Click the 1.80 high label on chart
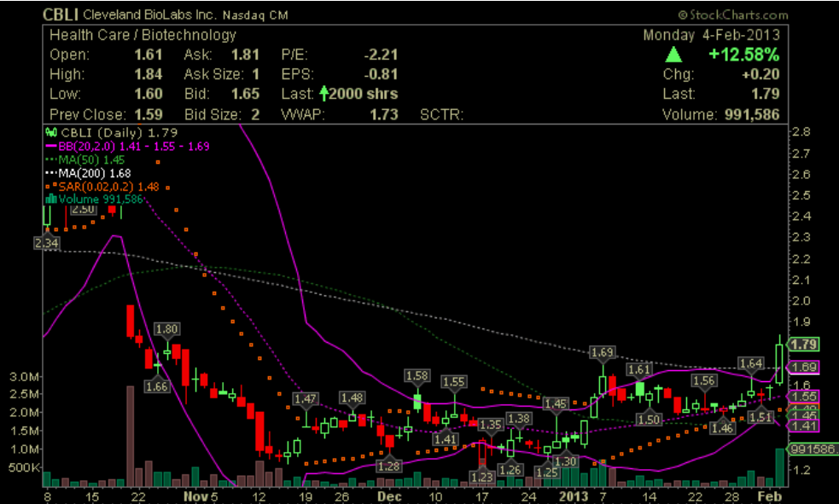 pyautogui.click(x=166, y=329)
